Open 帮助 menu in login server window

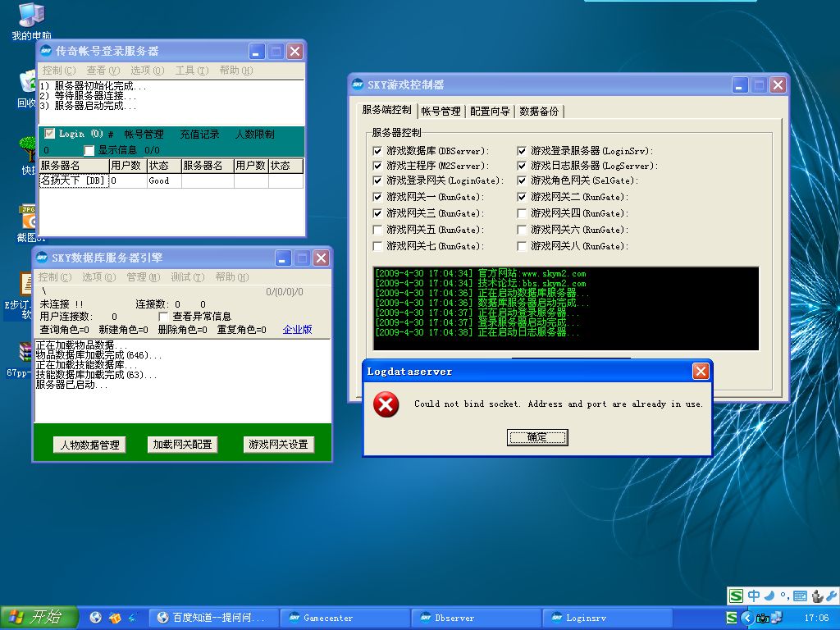236,71
